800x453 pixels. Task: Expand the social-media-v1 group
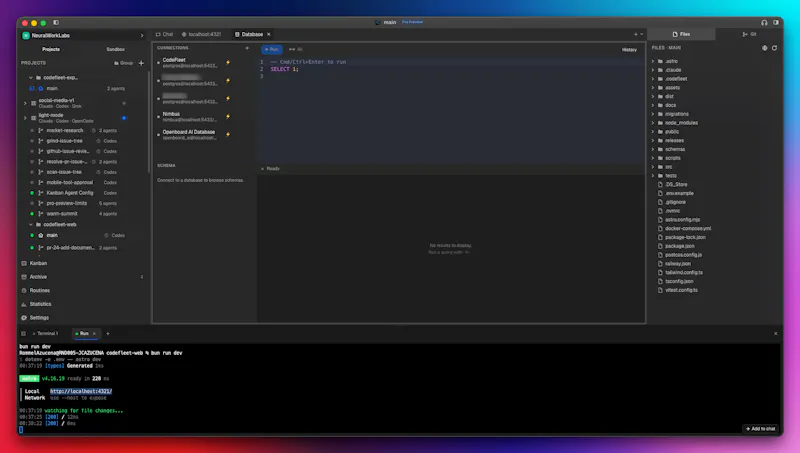[25, 103]
